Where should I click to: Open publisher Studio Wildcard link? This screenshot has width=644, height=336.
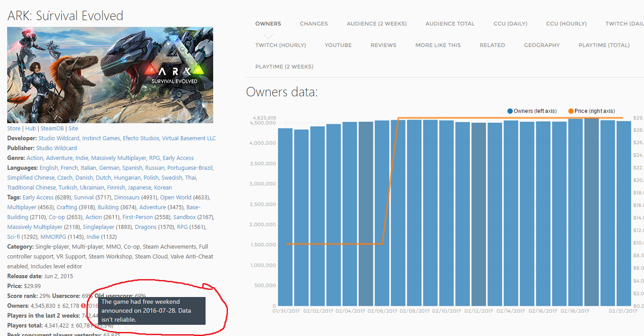(x=56, y=148)
